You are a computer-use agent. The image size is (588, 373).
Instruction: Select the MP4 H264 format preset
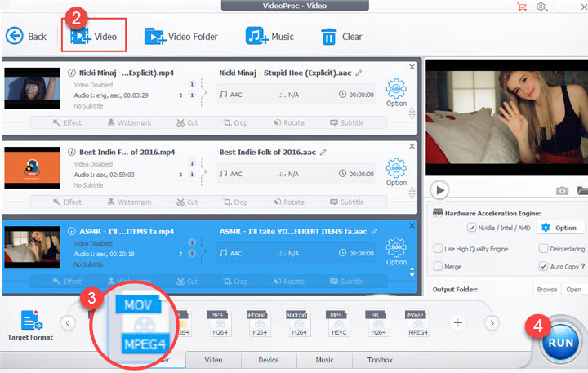click(x=220, y=323)
